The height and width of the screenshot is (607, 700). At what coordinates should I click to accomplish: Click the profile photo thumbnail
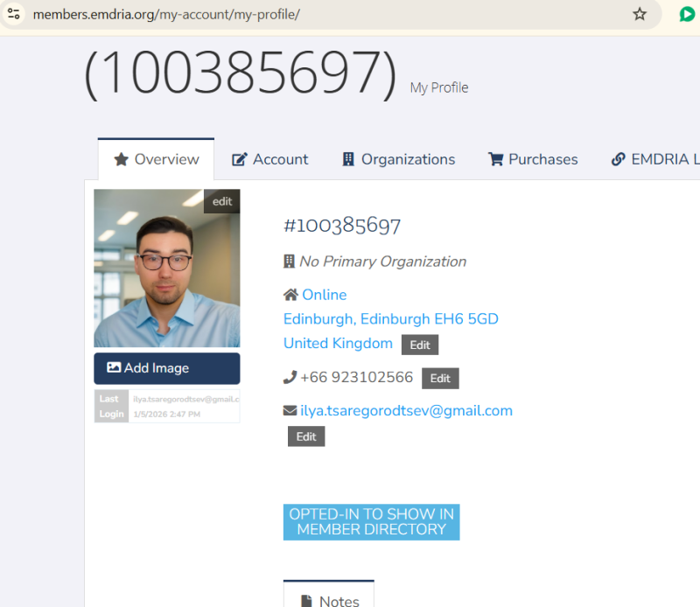coord(167,269)
